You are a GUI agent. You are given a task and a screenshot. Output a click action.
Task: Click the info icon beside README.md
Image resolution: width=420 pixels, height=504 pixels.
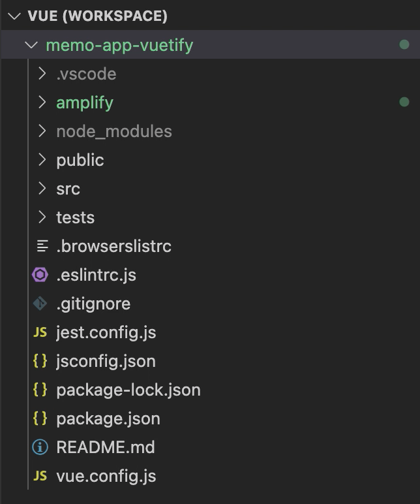(40, 447)
